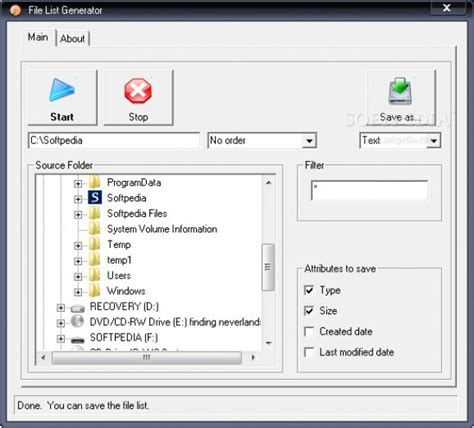Select the SOFTPEDIA (F:) tree entry
This screenshot has height=428, width=474.
[124, 337]
